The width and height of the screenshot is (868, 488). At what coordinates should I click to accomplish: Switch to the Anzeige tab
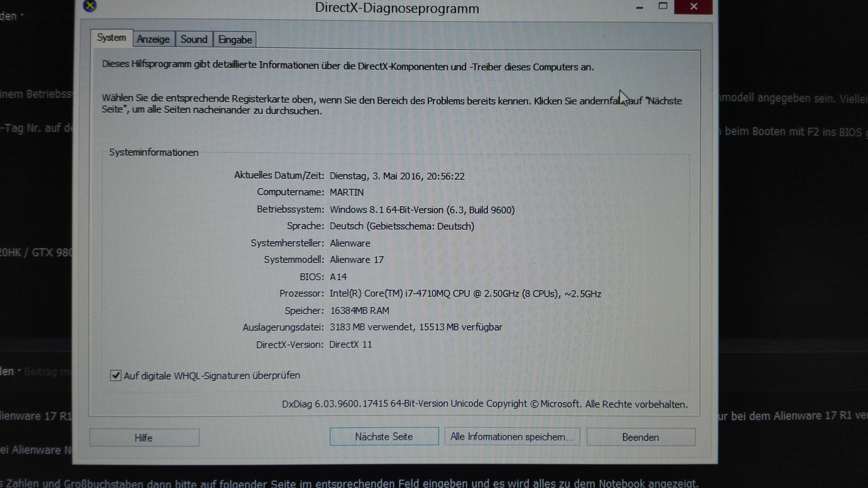[153, 39]
